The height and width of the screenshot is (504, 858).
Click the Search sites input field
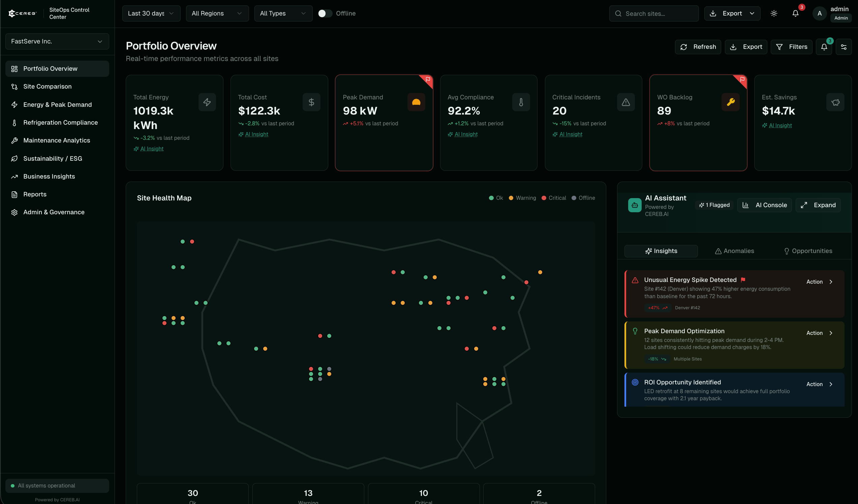(654, 13)
